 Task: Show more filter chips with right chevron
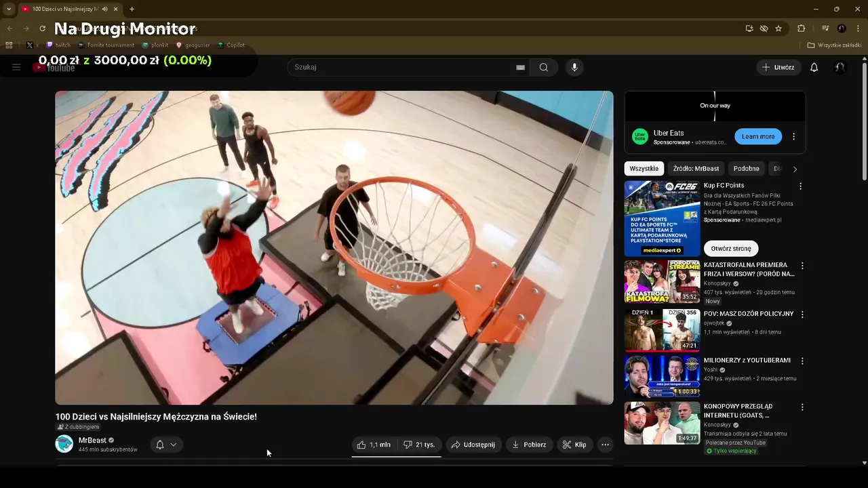click(795, 169)
